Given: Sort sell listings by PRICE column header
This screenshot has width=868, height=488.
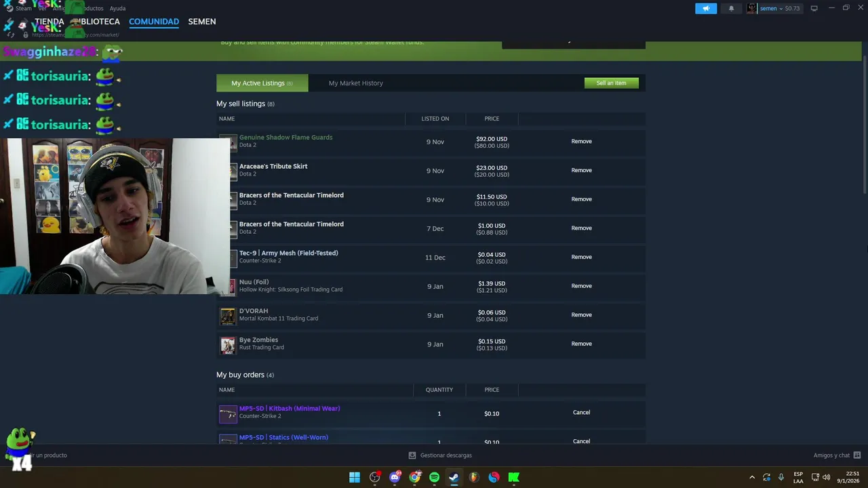Looking at the screenshot, I should pyautogui.click(x=492, y=119).
